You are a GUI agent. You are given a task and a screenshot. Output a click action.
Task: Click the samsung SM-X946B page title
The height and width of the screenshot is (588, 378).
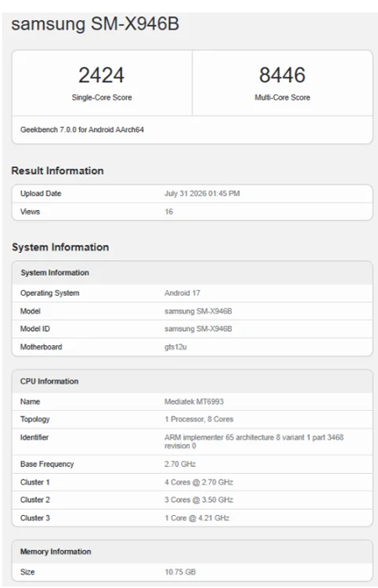tap(95, 24)
